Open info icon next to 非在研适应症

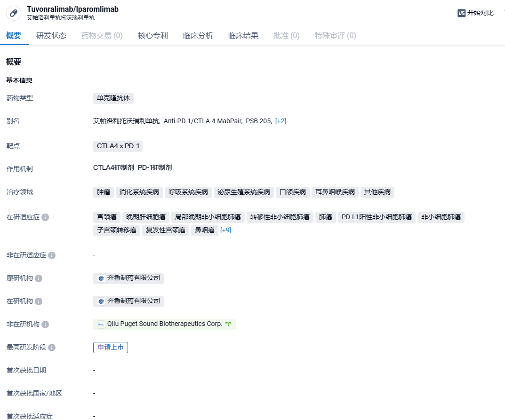[52, 255]
